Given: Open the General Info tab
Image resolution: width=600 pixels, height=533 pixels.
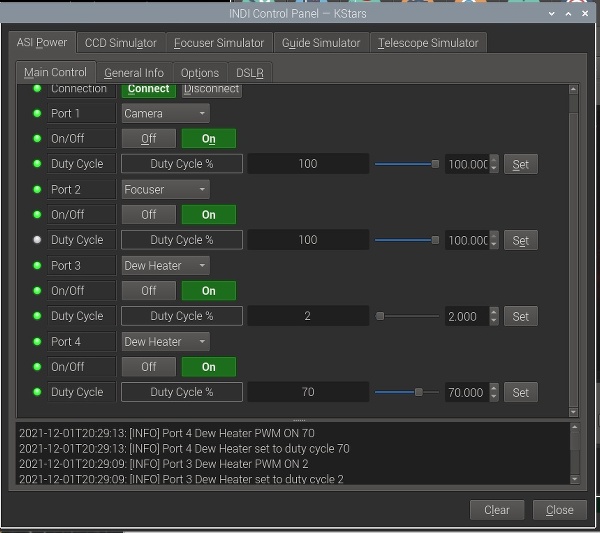Looking at the screenshot, I should (x=134, y=73).
